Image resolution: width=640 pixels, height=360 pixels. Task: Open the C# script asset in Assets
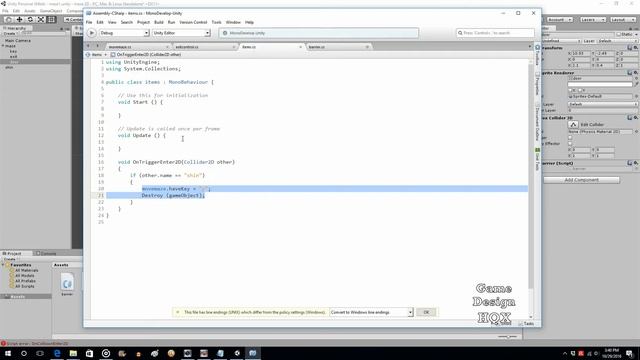point(67,282)
